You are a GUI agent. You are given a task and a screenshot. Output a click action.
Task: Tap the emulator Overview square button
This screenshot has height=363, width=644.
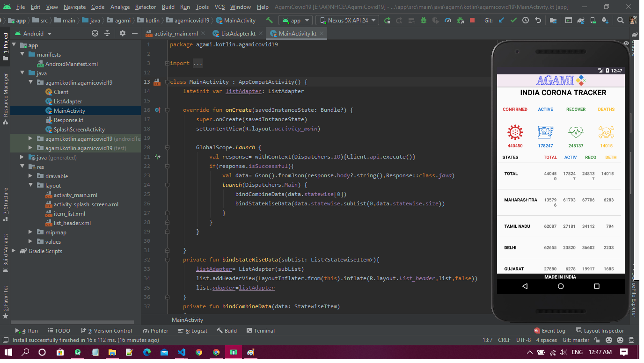coord(597,286)
